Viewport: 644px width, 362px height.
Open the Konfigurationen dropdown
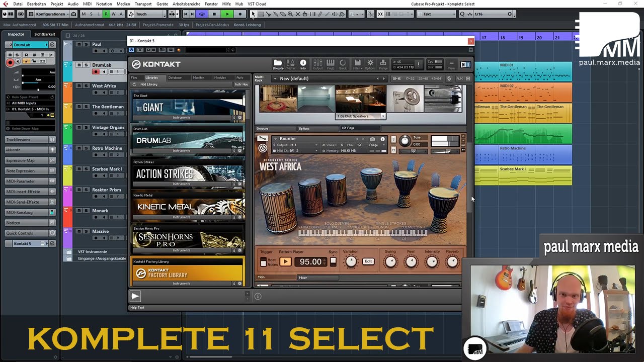tap(52, 14)
